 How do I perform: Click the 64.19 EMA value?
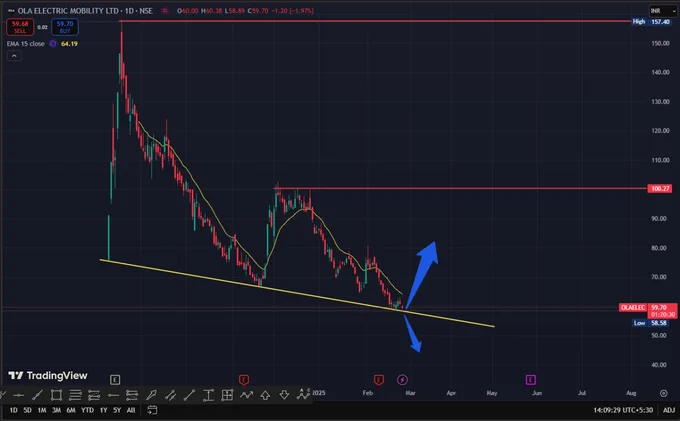(69, 44)
